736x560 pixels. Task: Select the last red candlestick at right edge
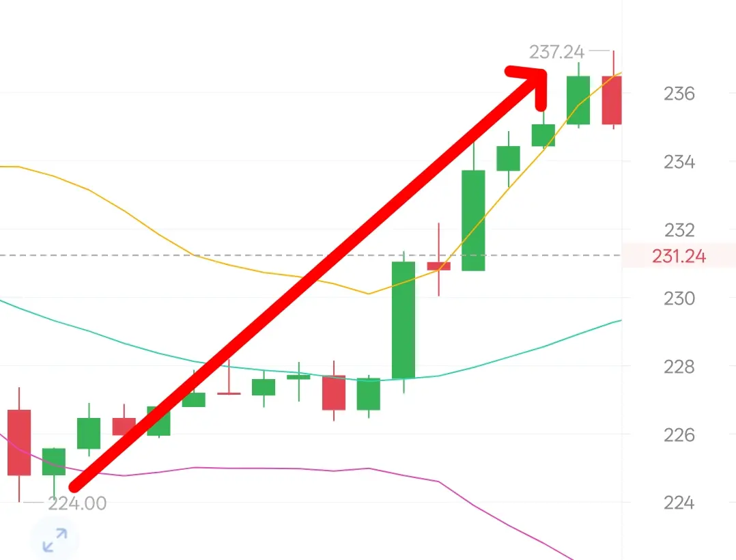coord(612,100)
